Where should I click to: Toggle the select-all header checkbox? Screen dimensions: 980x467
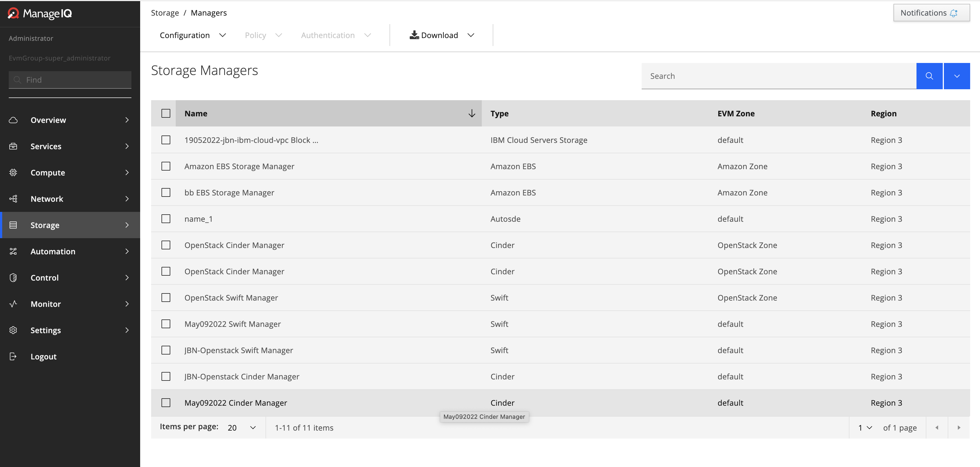pyautogui.click(x=166, y=113)
